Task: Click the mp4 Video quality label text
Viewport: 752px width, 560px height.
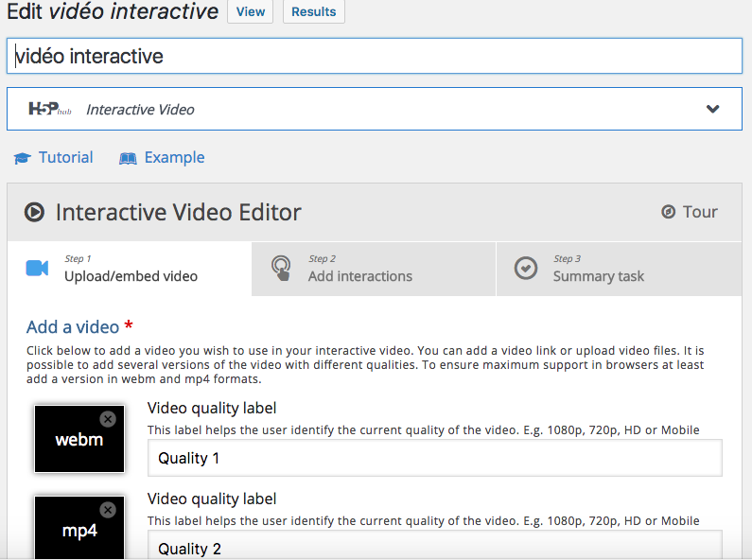Action: point(212,499)
